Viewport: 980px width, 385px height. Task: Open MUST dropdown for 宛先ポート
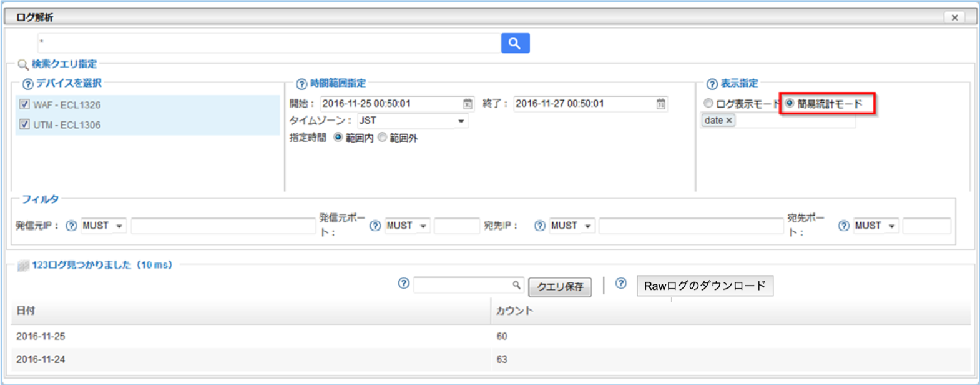tap(876, 226)
